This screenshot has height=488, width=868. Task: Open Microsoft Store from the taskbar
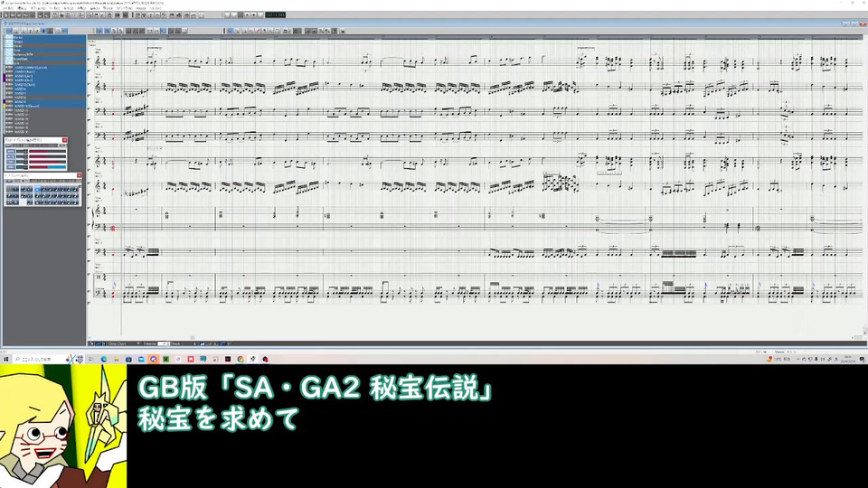(128, 359)
